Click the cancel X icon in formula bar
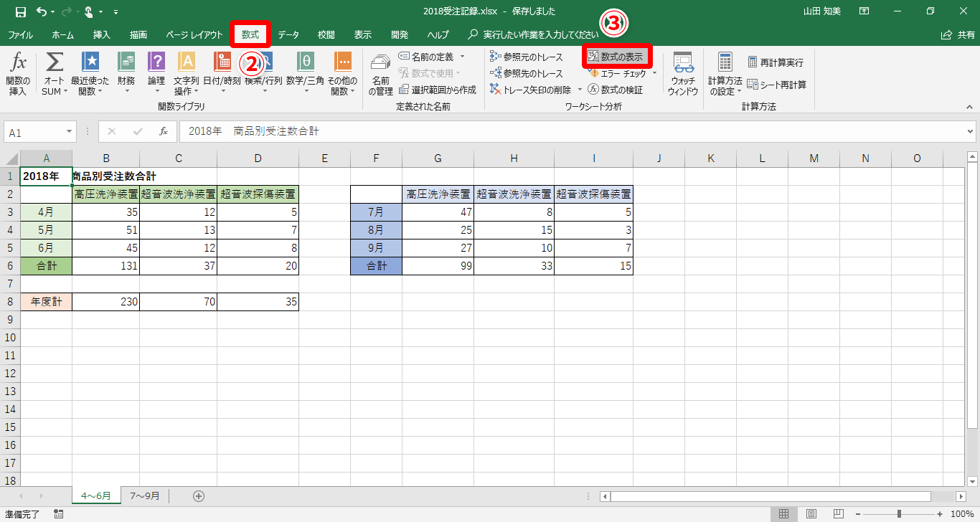The height and width of the screenshot is (522, 980). [x=112, y=132]
